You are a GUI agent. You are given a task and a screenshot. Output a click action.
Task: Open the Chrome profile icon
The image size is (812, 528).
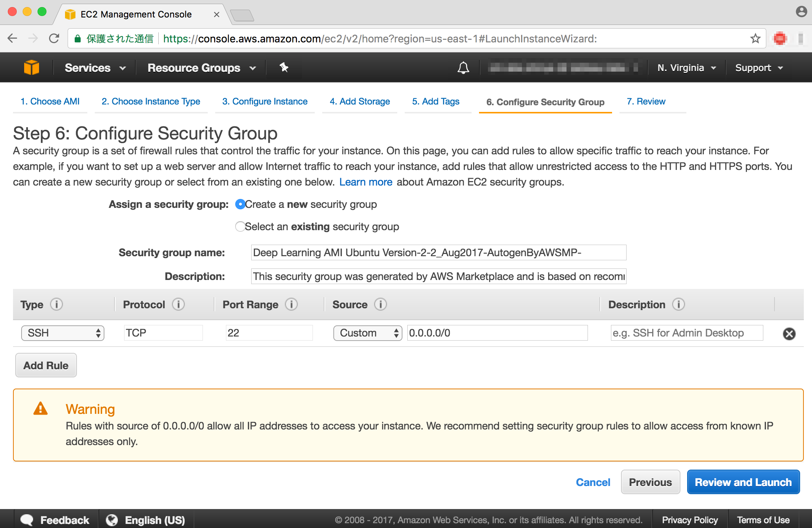click(801, 12)
